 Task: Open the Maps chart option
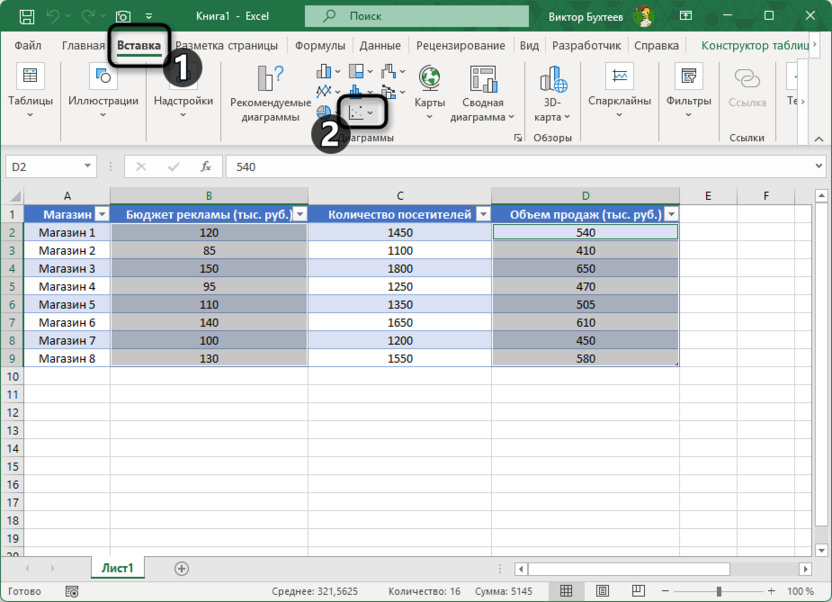(x=429, y=80)
